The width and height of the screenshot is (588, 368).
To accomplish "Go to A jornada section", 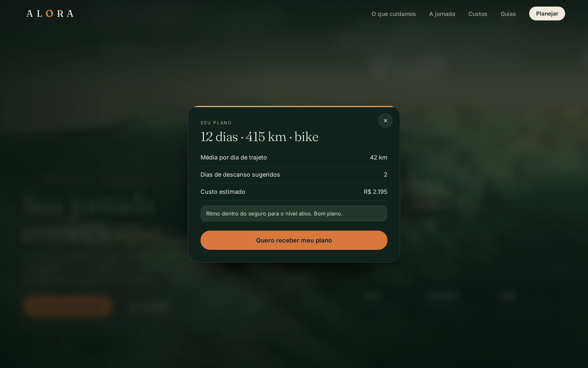I will coord(442,14).
